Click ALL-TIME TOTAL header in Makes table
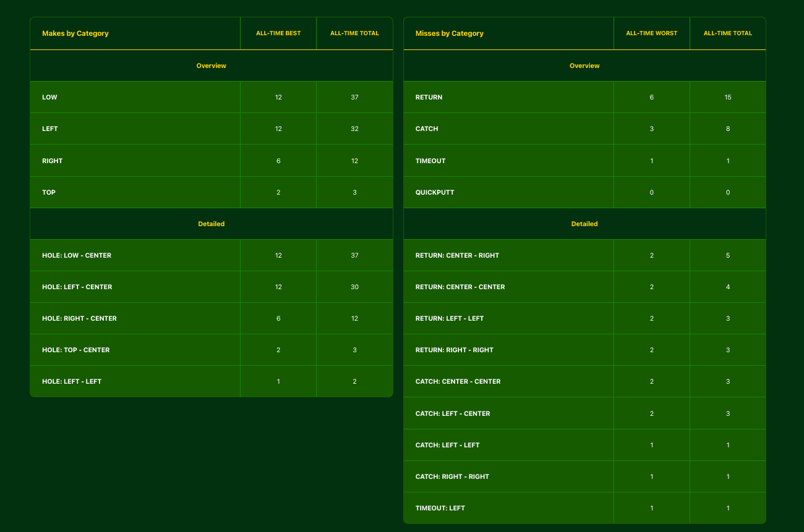Image resolution: width=804 pixels, height=532 pixels. 354,33
